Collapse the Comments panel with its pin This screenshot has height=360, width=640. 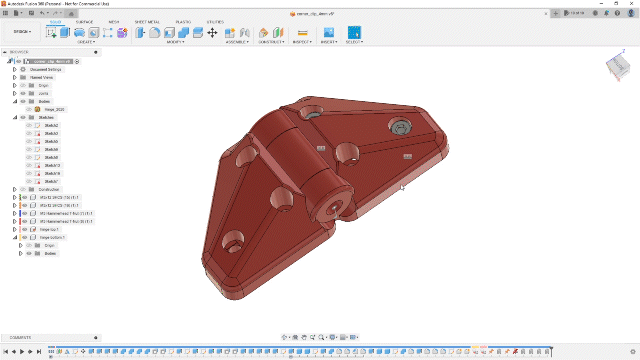pos(96,338)
